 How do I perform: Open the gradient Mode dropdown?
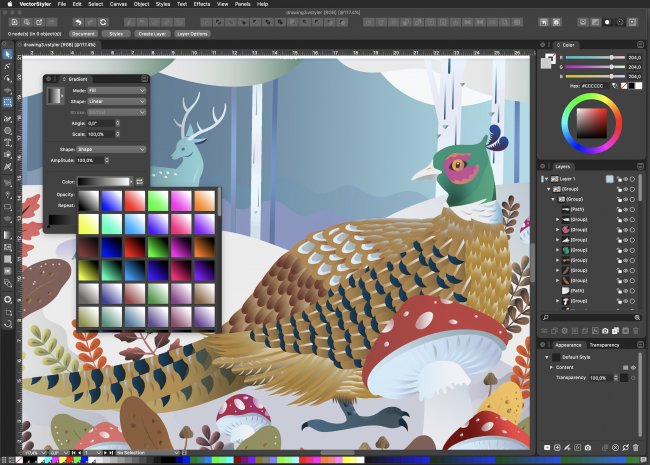pyautogui.click(x=117, y=90)
